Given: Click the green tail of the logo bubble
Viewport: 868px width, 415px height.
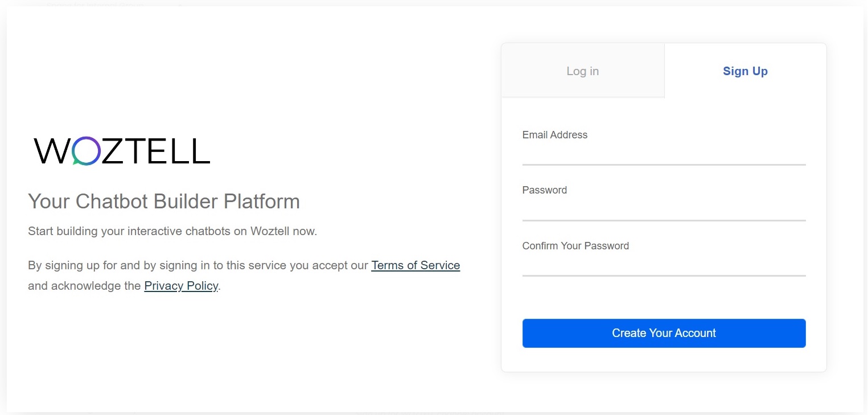Looking at the screenshot, I should [76, 162].
